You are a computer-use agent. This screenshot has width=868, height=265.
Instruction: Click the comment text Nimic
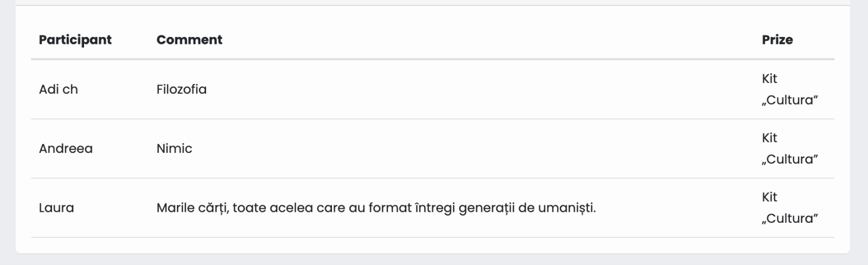[x=174, y=148]
